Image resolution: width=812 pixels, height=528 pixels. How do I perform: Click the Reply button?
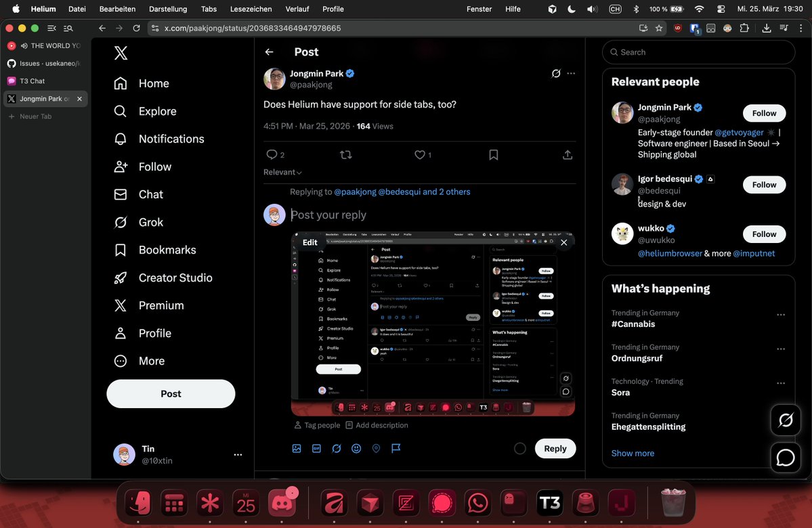(x=555, y=448)
